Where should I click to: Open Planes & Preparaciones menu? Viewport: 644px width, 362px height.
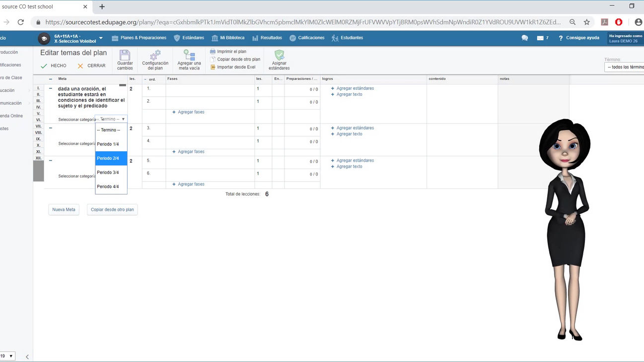click(x=139, y=38)
